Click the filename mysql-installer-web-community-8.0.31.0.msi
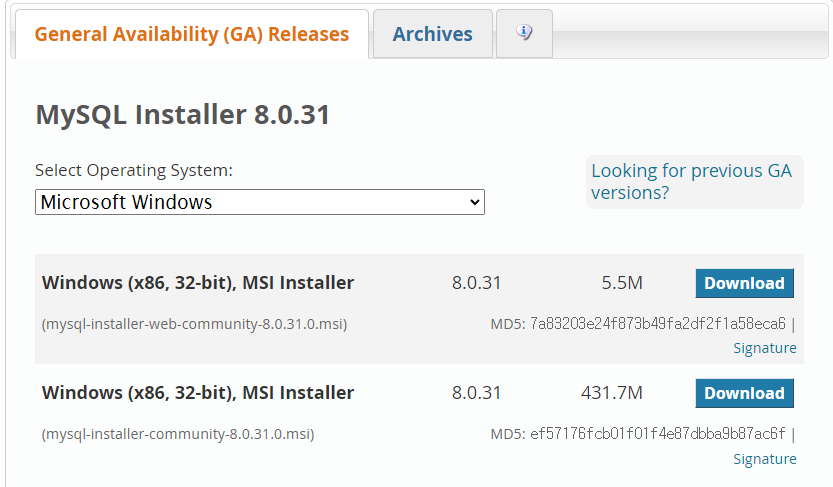Image resolution: width=833 pixels, height=487 pixels. tap(194, 324)
